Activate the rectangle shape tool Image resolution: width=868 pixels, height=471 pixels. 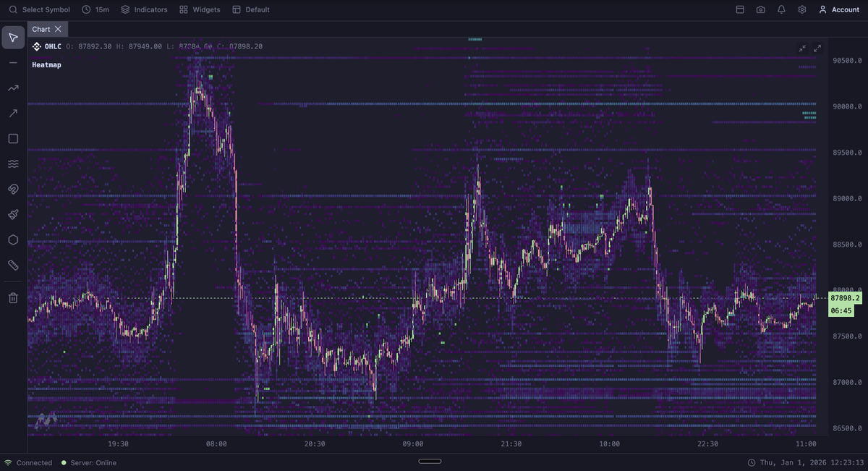click(x=13, y=139)
